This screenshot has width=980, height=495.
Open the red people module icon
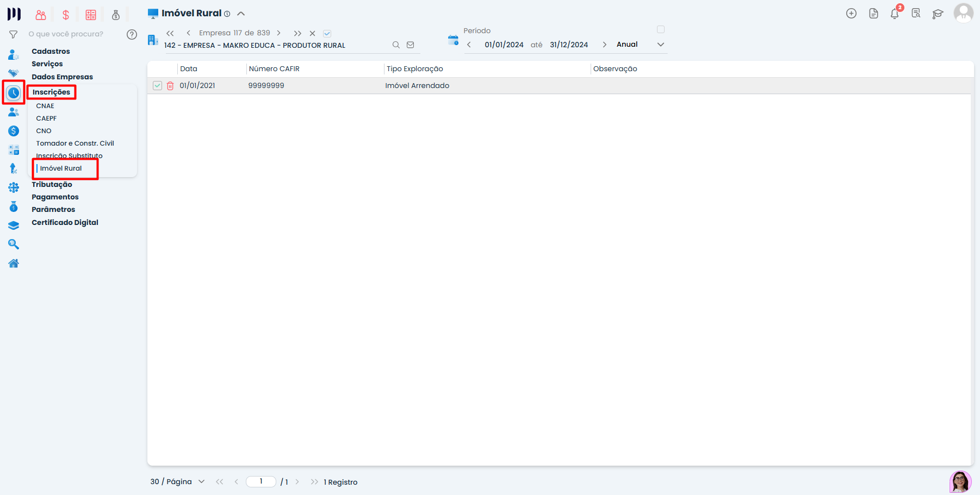click(x=41, y=15)
